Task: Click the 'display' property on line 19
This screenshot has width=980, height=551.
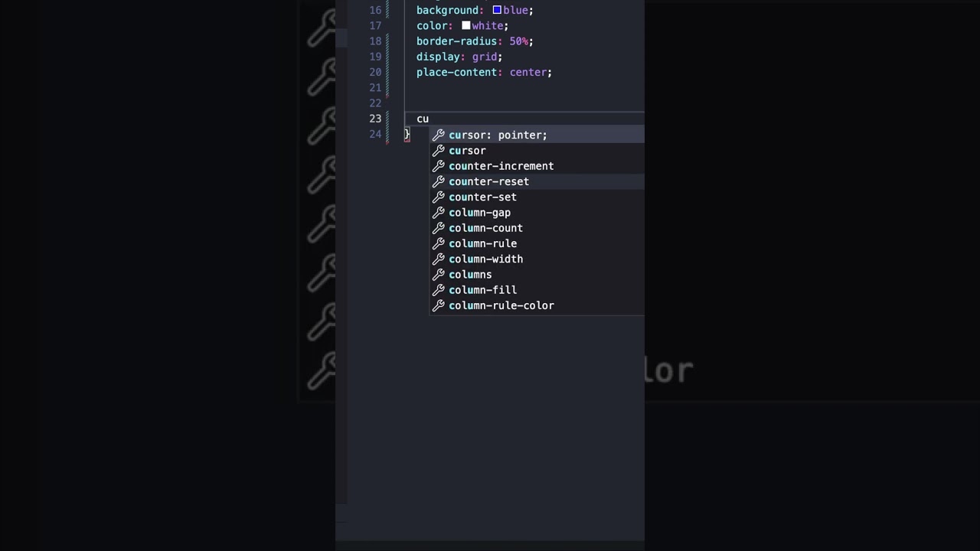Action: point(438,57)
